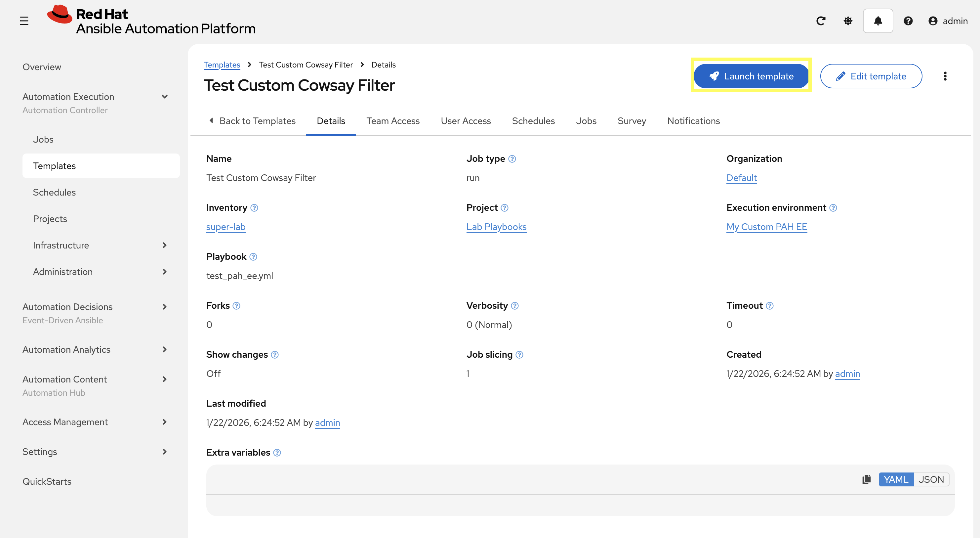Click the help question mark icon in header
This screenshot has height=538, width=980.
[909, 21]
